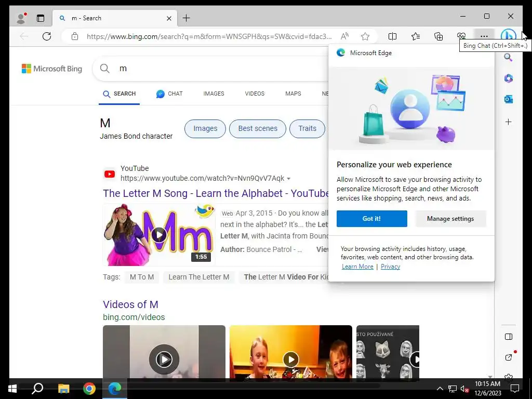Screen dimensions: 532x399
Task: Open Outlook sidebar icon
Action: click(508, 99)
